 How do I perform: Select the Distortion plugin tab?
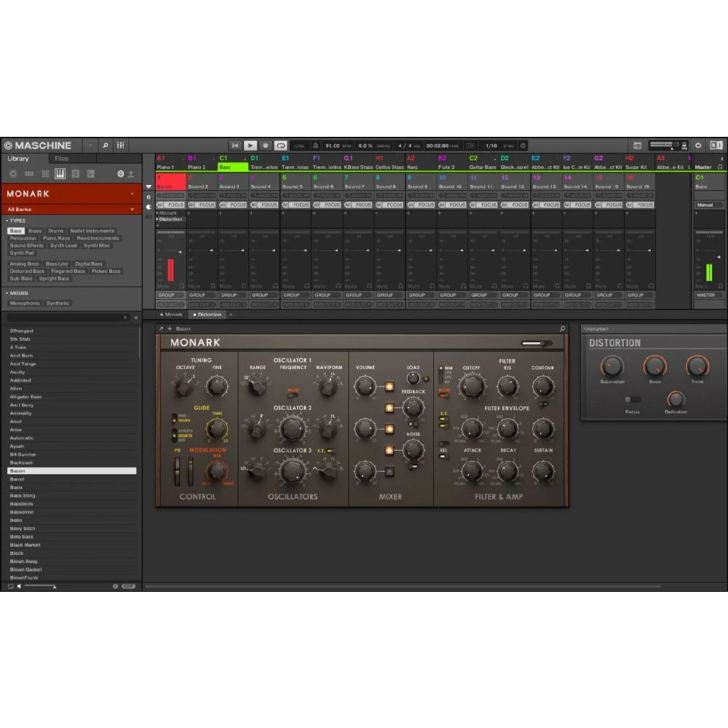(207, 314)
